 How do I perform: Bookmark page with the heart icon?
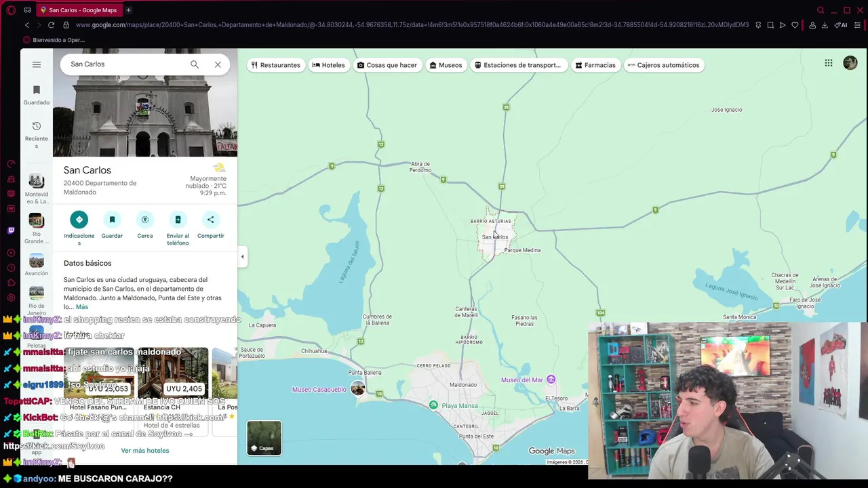[795, 25]
